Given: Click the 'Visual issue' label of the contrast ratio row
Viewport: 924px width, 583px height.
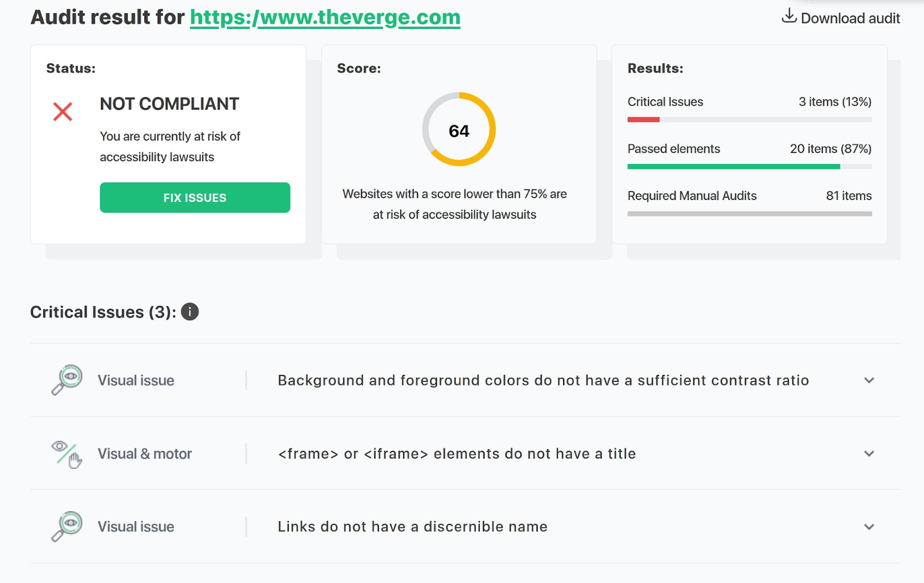Looking at the screenshot, I should click(136, 380).
